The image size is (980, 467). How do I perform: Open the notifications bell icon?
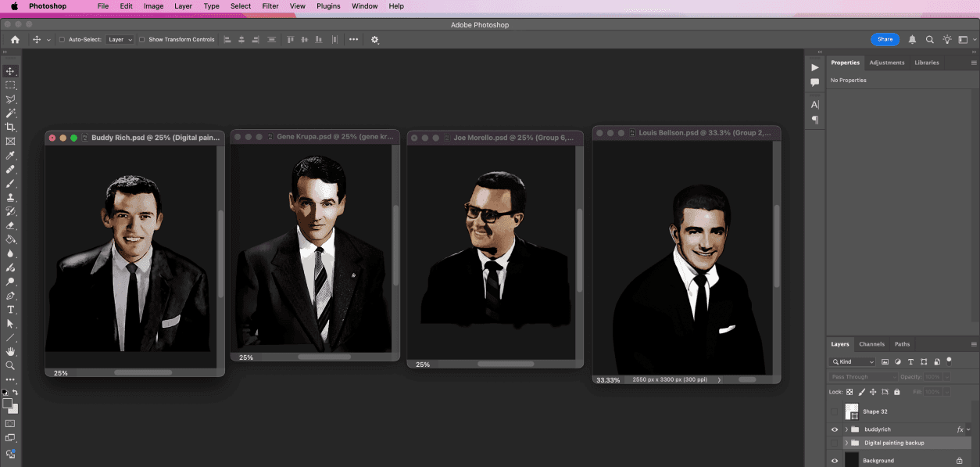tap(912, 39)
